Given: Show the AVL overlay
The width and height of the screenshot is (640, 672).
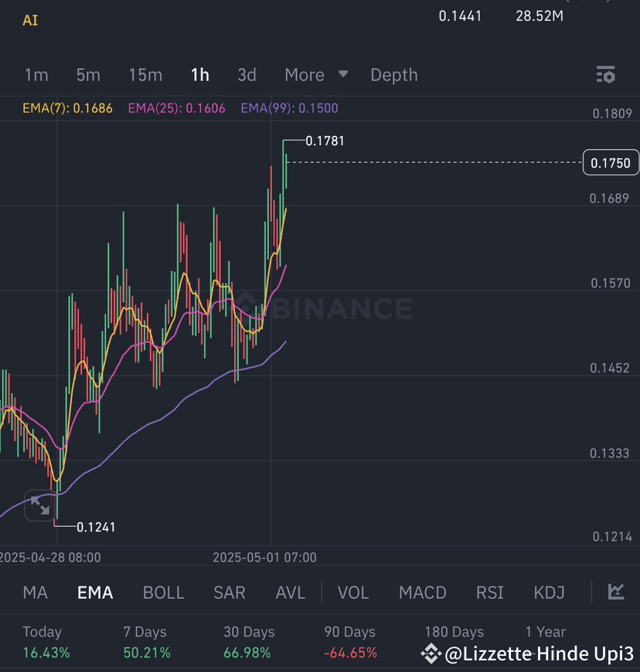Looking at the screenshot, I should [290, 592].
